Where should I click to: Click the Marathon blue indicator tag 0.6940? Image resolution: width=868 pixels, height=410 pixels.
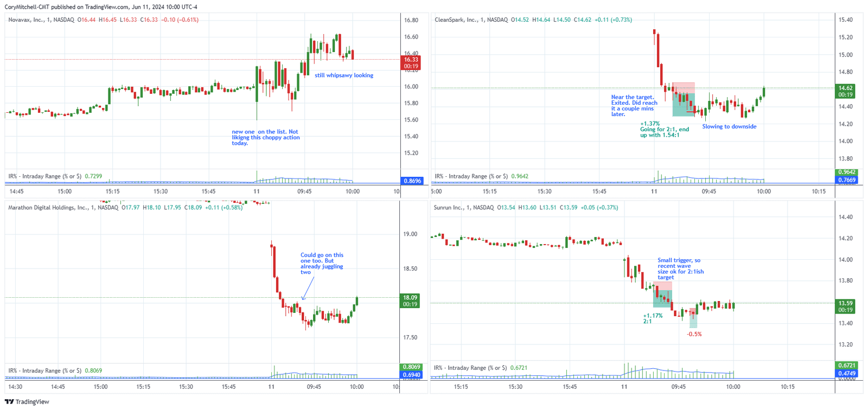(411, 375)
